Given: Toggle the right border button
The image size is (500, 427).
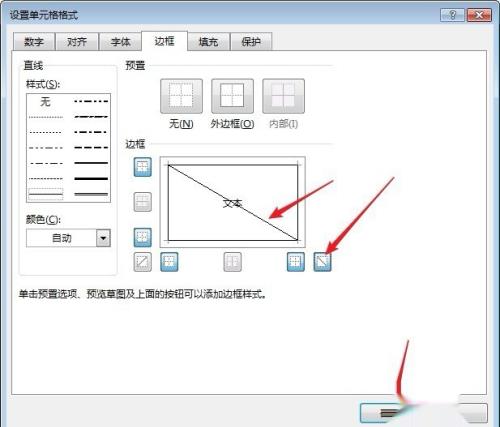Looking at the screenshot, I should [x=296, y=262].
